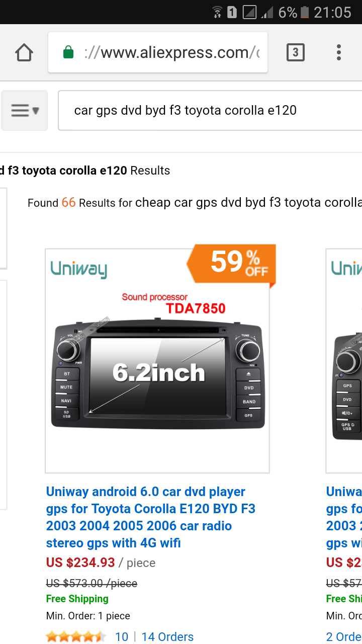362x644 pixels.
Task: Open the Uniway android 6.0 car dvd title link
Action: (x=150, y=517)
